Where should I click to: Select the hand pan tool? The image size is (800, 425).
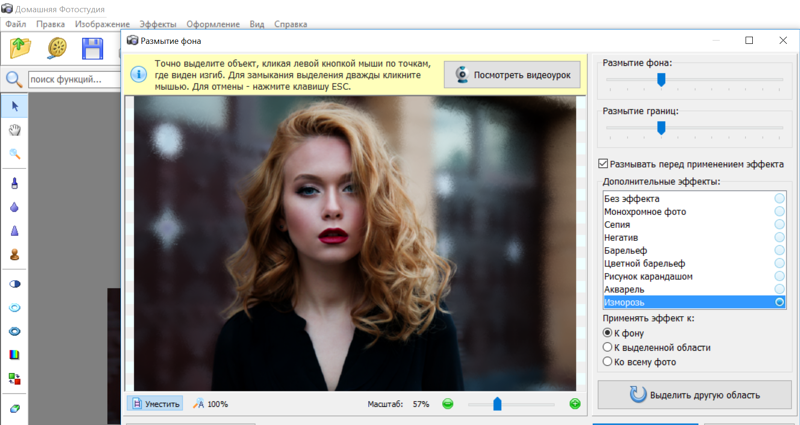(x=15, y=130)
